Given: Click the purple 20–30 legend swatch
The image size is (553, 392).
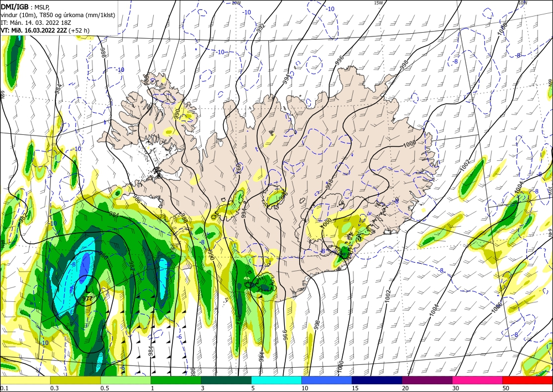Looking at the screenshot, I should [x=427, y=380].
